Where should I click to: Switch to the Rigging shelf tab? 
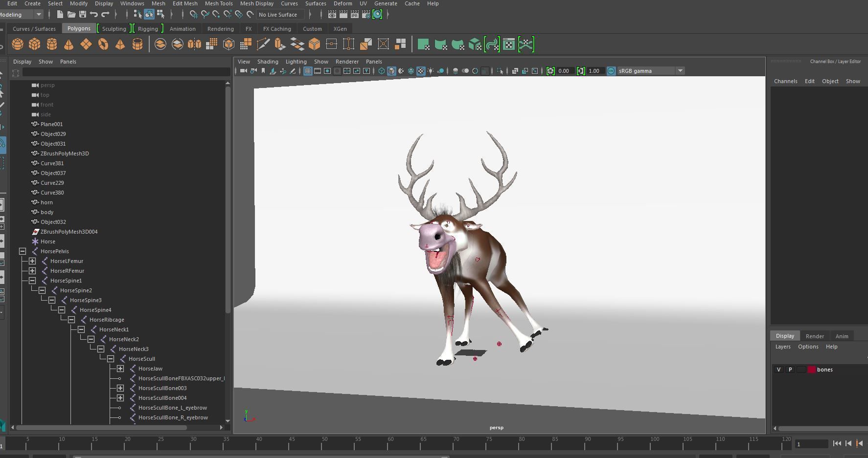[x=148, y=29]
